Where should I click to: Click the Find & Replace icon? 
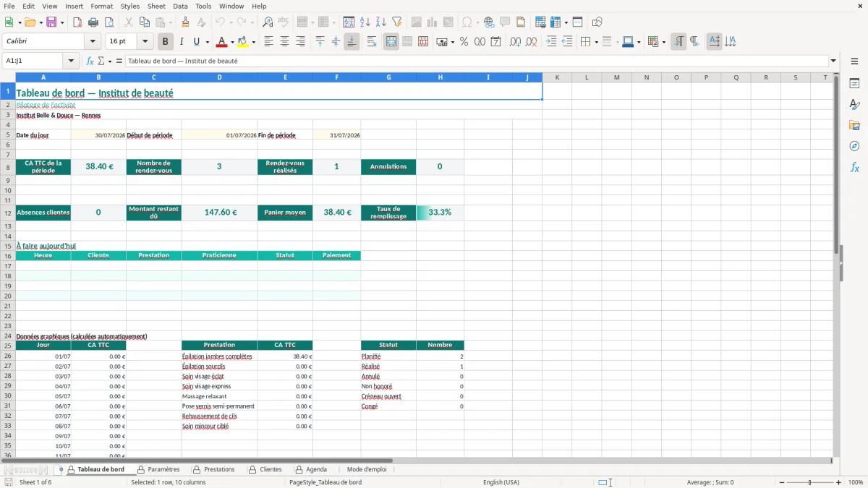tap(268, 22)
